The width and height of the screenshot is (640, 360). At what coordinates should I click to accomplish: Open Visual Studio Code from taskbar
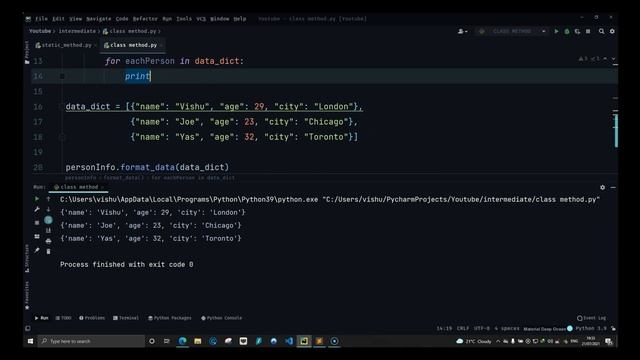click(x=289, y=341)
